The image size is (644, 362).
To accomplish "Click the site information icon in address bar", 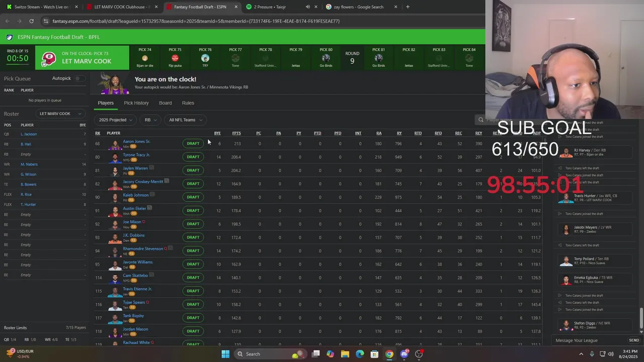I will 46,21.
